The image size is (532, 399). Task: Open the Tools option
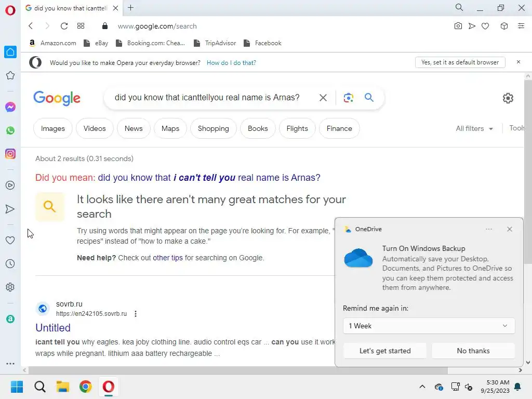(x=517, y=128)
